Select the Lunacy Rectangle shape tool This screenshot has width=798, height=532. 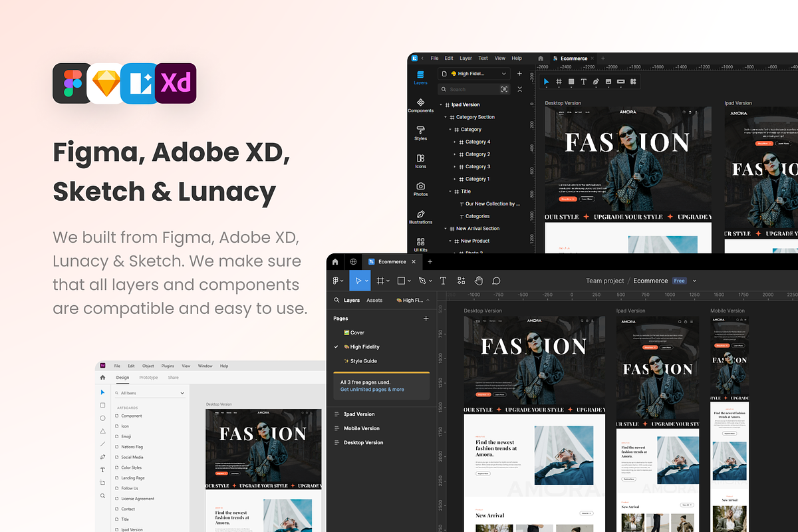(571, 82)
